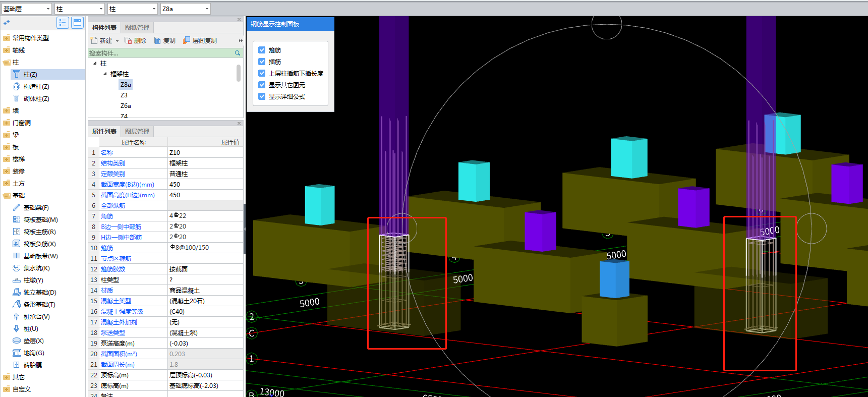The height and width of the screenshot is (397, 868).
Task: Select component Z3 in list
Action: 124,95
